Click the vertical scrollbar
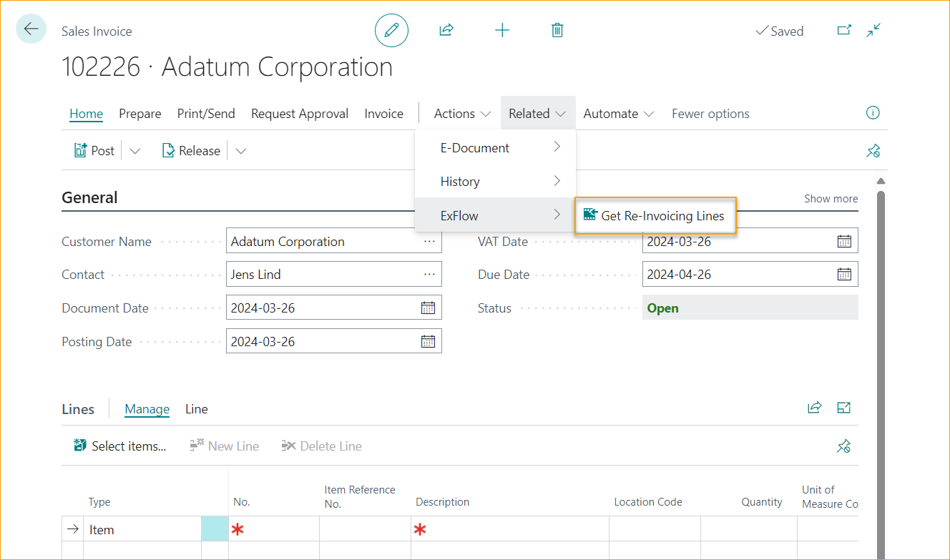The image size is (950, 560). 881,358
